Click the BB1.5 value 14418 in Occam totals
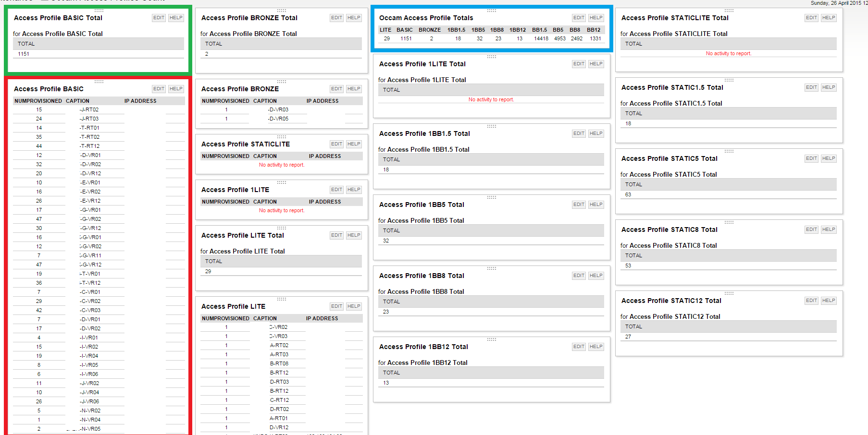This screenshot has width=868, height=435. [x=541, y=39]
